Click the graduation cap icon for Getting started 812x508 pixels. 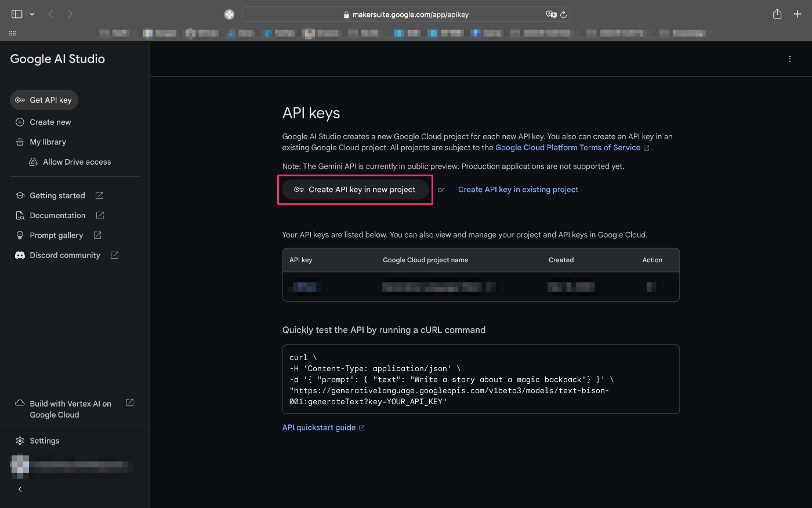[x=20, y=195]
